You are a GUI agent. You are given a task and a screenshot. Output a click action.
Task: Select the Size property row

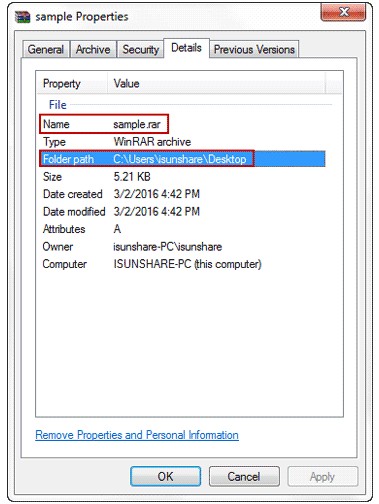point(182,176)
